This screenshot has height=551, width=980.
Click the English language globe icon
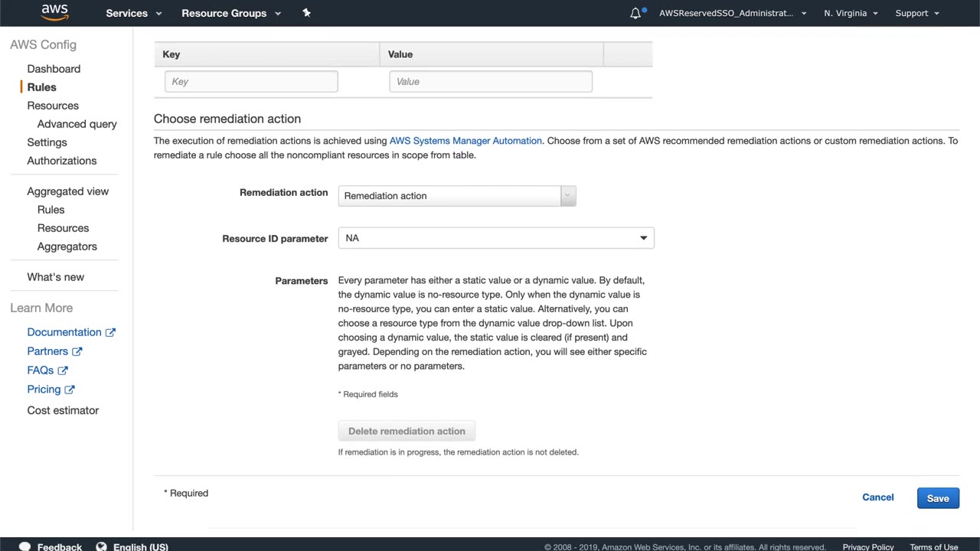(101, 546)
